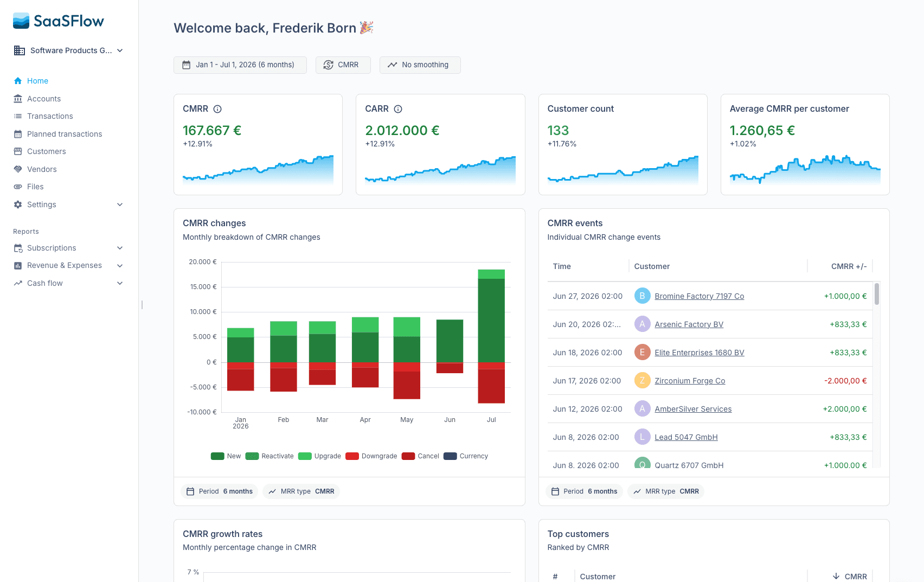Click the sort arrow in Top customers CMRR column

(x=836, y=576)
